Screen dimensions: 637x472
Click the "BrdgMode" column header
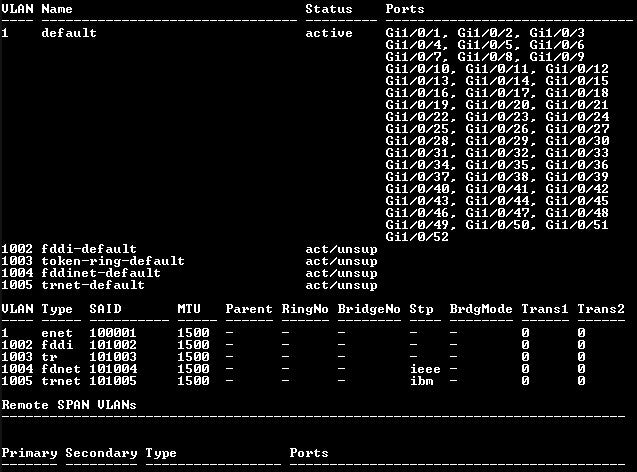pos(481,309)
